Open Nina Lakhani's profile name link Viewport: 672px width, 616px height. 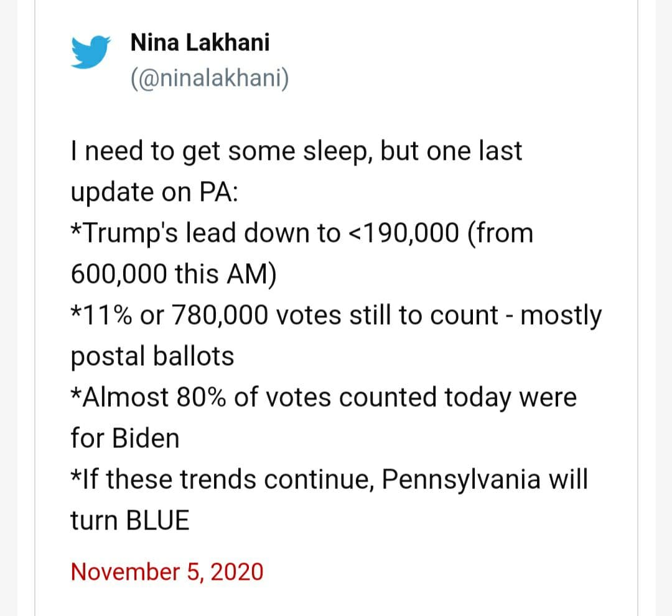[200, 43]
